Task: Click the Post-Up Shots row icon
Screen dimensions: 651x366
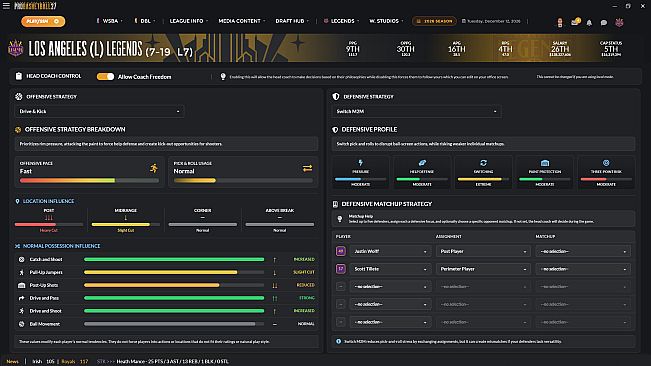Action: tap(22, 285)
